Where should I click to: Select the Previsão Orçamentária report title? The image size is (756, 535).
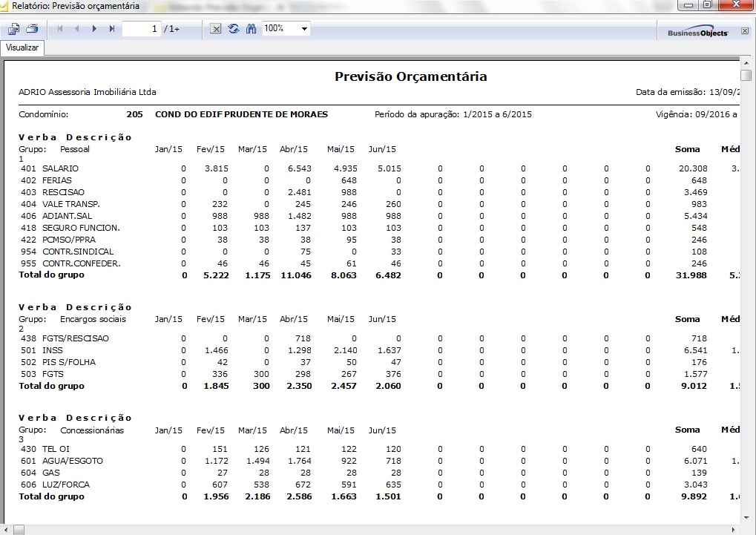[x=410, y=76]
